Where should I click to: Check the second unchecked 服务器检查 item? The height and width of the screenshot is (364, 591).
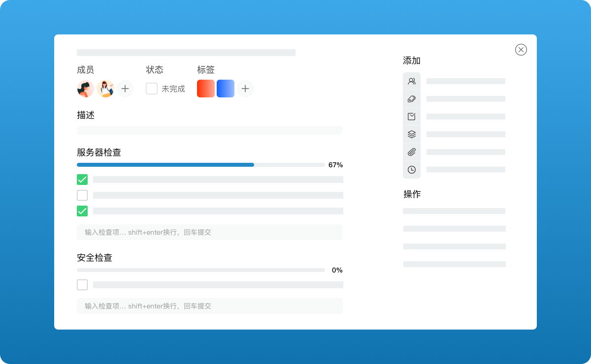click(x=82, y=195)
